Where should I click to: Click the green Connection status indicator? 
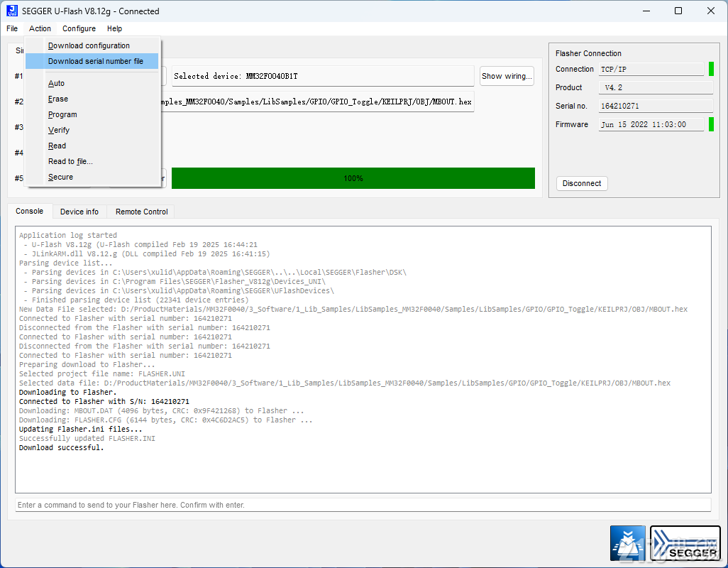pyautogui.click(x=711, y=69)
